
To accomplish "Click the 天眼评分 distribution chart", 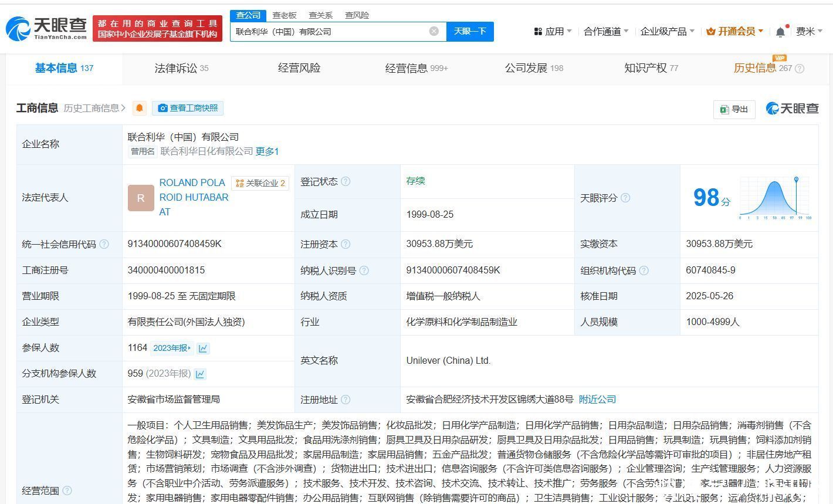I will pos(775,198).
